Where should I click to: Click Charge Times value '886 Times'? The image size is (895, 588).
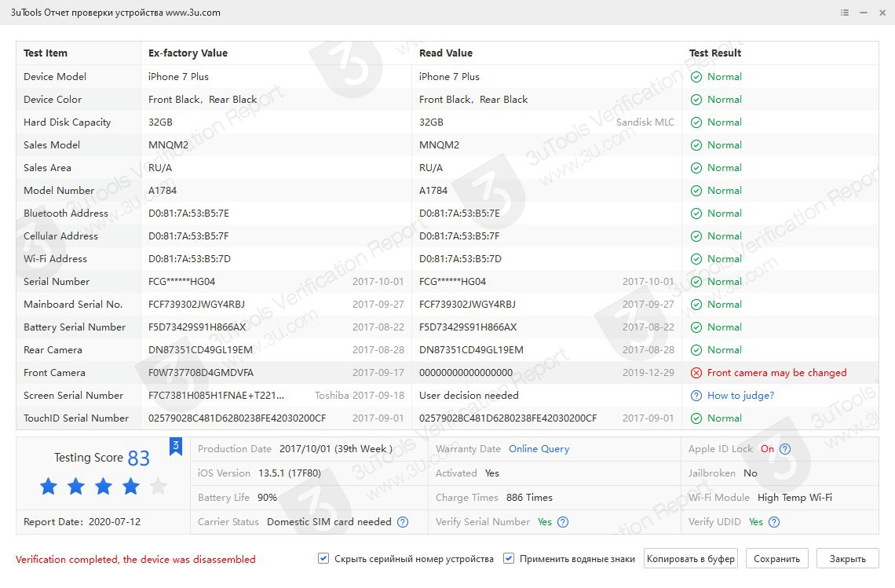529,497
